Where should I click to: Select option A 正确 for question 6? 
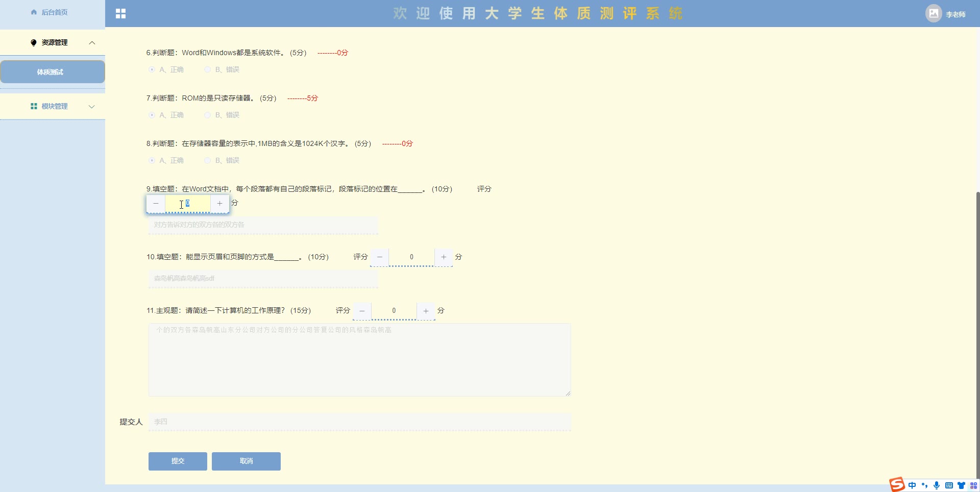152,69
